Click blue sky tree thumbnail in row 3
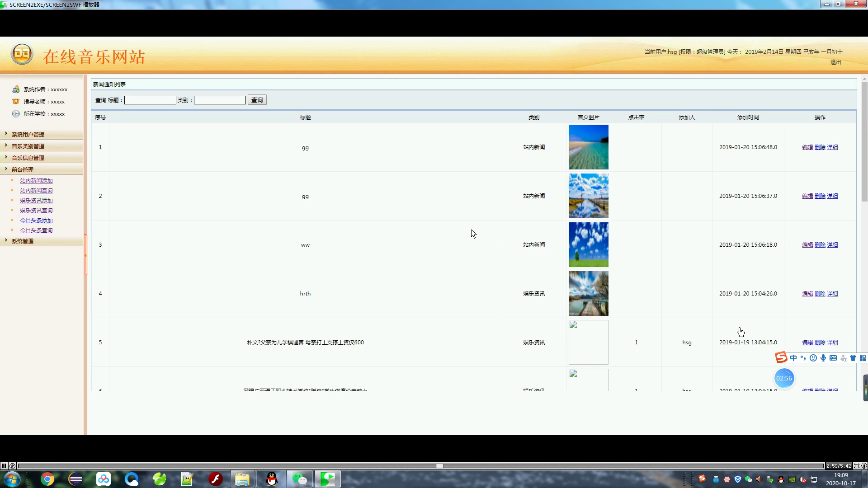868x488 pixels. click(588, 245)
